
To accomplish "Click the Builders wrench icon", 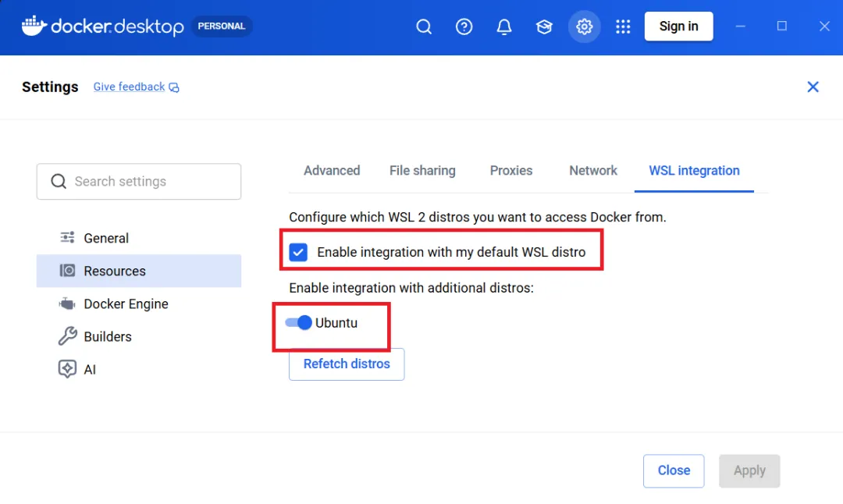I will click(67, 336).
